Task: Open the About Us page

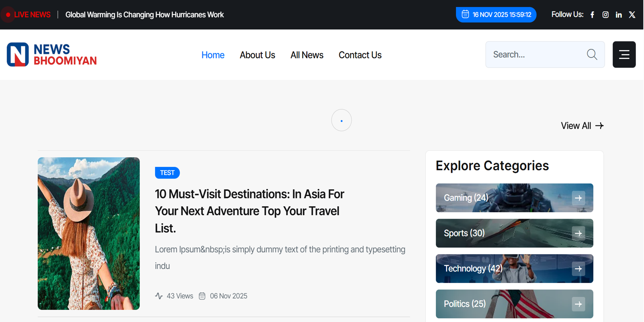Action: (x=257, y=55)
